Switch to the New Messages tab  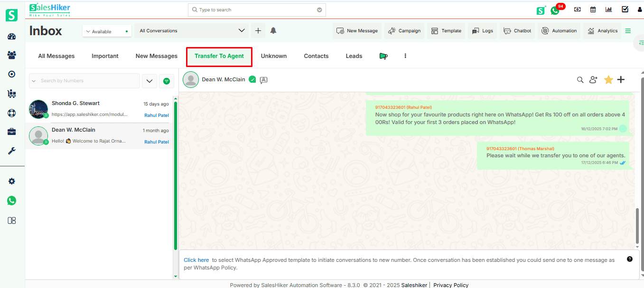(156, 56)
